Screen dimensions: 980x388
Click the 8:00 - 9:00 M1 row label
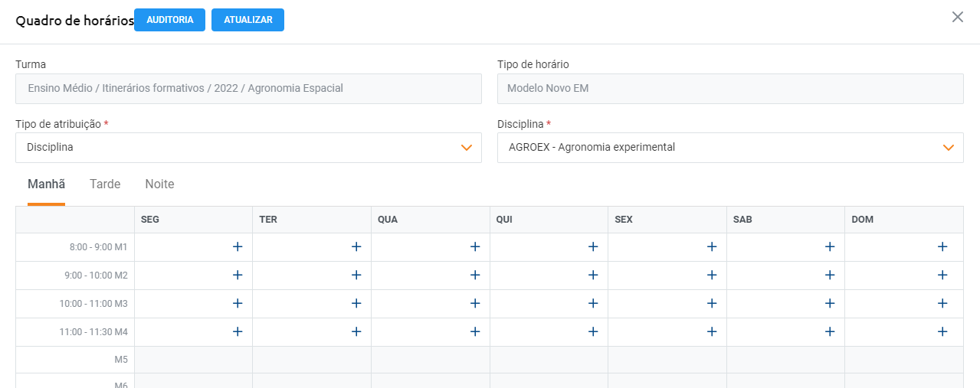[x=98, y=247]
